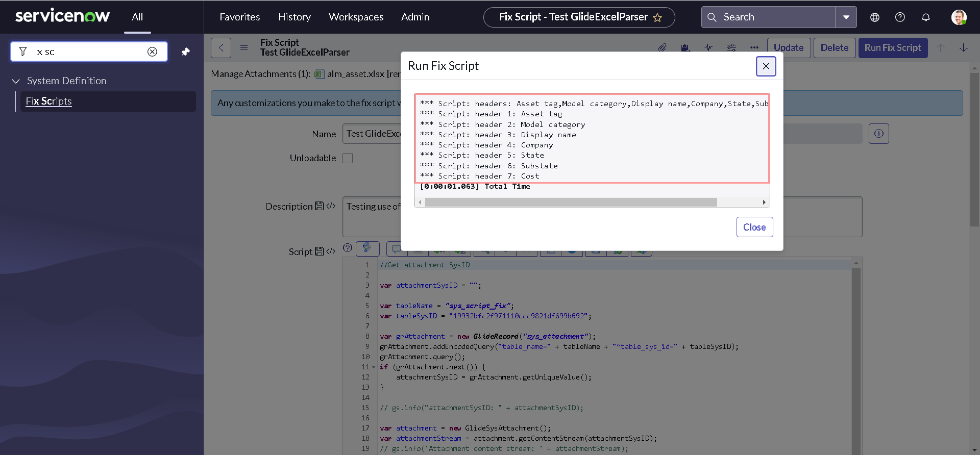Screen dimensions: 980x455
Task: Open the Favorites menu
Action: [240, 17]
